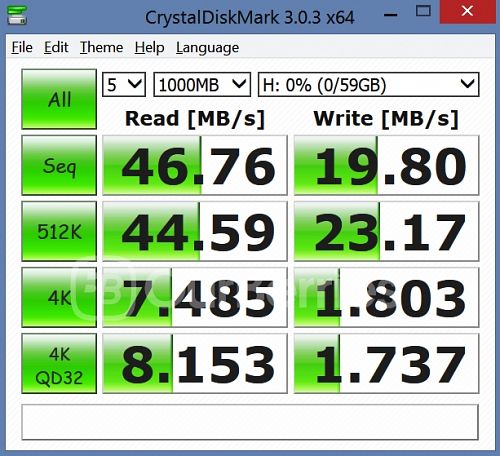Run all benchmarks with the All button

[x=59, y=99]
